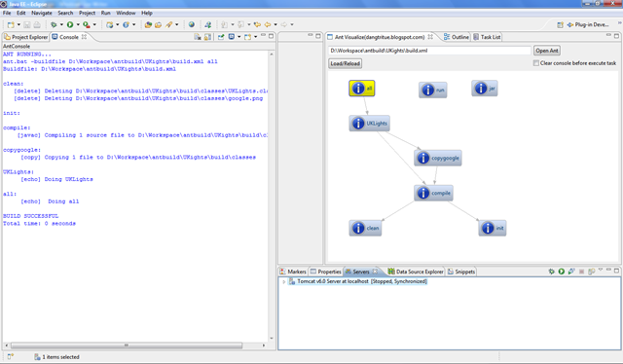
Task: Select the 'clean' target node
Action: point(365,228)
